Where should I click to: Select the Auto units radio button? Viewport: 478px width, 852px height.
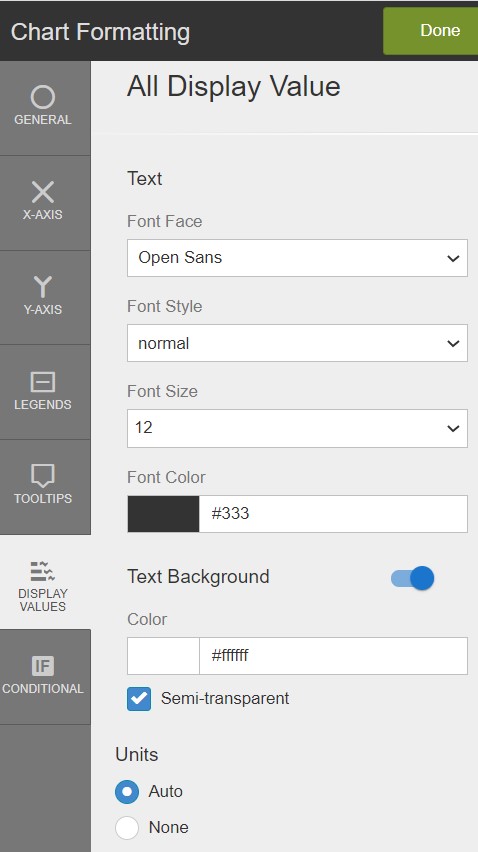127,792
